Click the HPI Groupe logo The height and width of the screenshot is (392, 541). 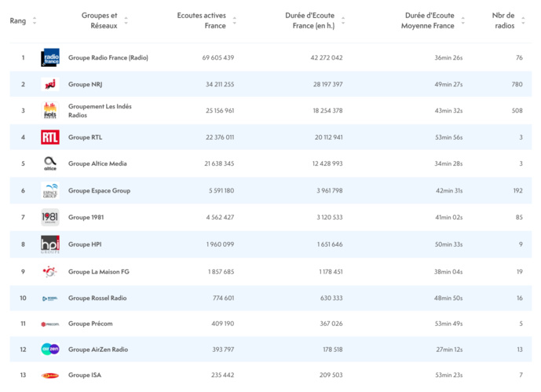[50, 244]
